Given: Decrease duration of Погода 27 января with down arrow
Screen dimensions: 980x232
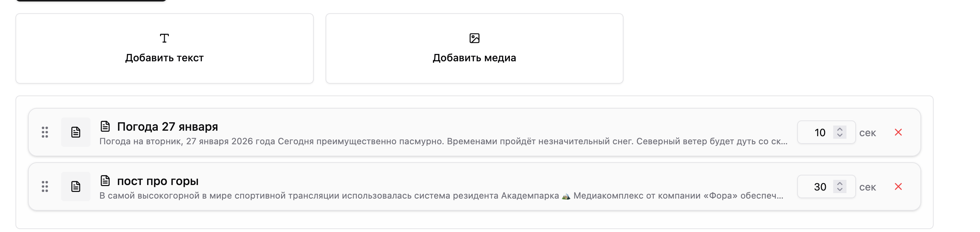Looking at the screenshot, I should coord(839,135).
